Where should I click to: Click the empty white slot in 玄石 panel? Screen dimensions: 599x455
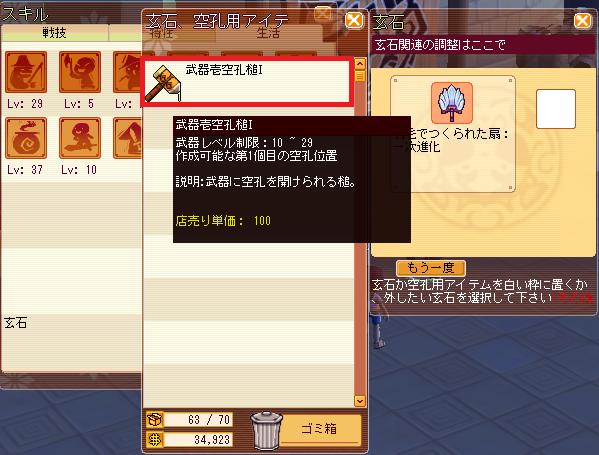pos(556,109)
